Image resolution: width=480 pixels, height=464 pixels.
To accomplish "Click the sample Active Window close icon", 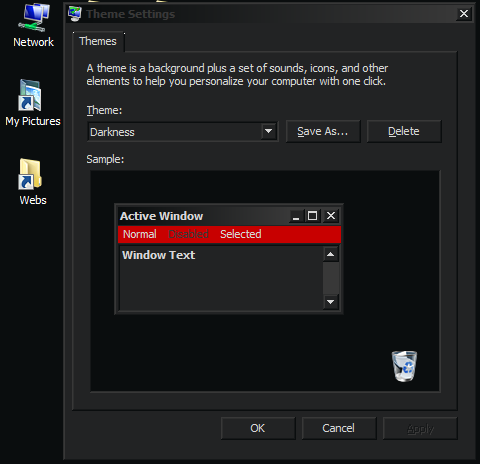I will [x=331, y=216].
